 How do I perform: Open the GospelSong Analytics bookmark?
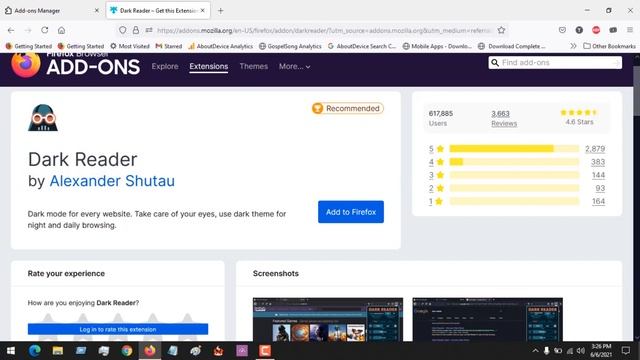pyautogui.click(x=290, y=46)
